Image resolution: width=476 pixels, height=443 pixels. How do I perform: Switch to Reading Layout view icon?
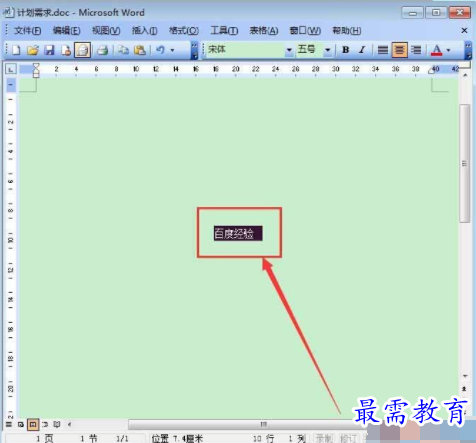click(57, 424)
